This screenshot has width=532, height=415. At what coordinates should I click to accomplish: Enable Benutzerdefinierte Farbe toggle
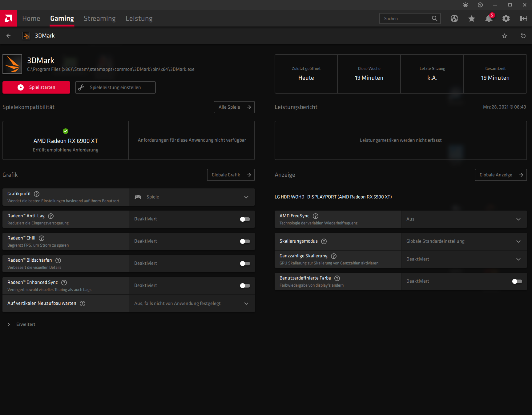517,281
